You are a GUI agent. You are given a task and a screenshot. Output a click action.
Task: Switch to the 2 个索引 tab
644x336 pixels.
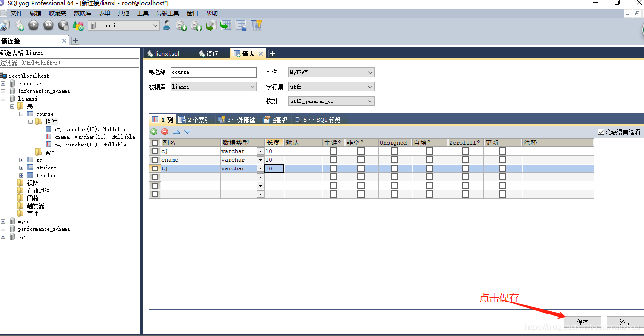[195, 120]
